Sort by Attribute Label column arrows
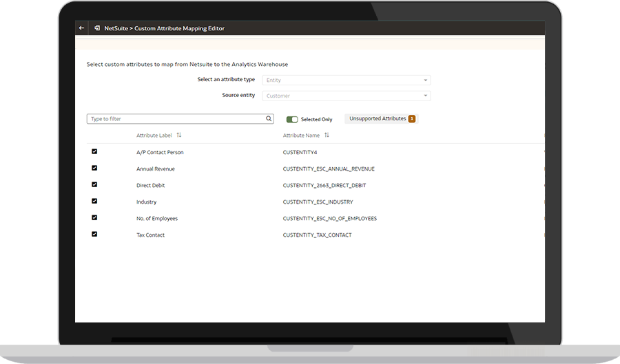This screenshot has width=620, height=364. click(179, 136)
